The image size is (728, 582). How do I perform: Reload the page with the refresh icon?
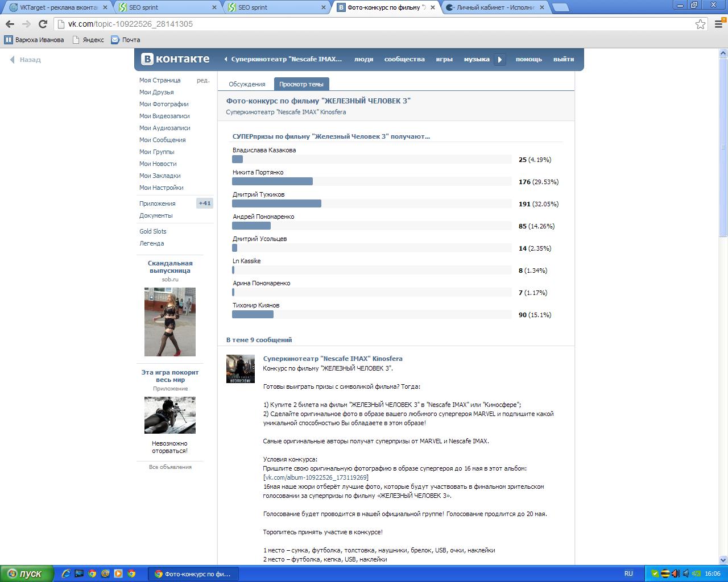(43, 24)
